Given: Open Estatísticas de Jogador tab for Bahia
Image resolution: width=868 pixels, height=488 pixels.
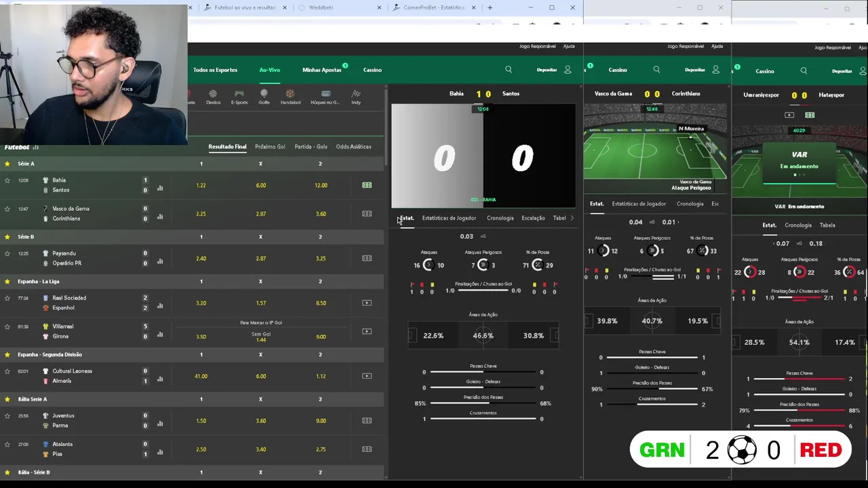Looking at the screenshot, I should [449, 218].
